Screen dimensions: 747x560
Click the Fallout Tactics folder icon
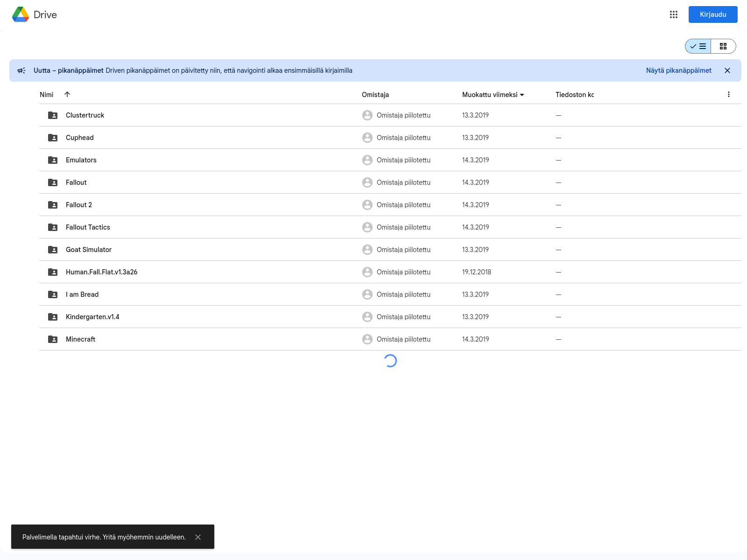point(53,227)
